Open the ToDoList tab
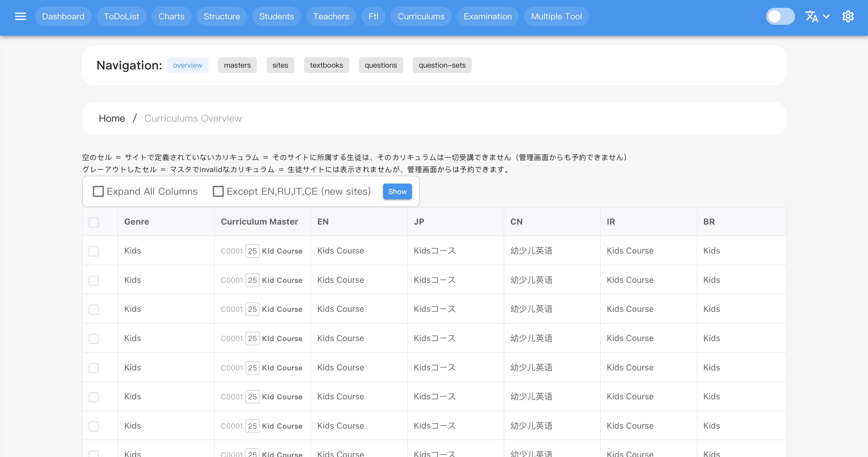This screenshot has height=457, width=868. pyautogui.click(x=121, y=16)
